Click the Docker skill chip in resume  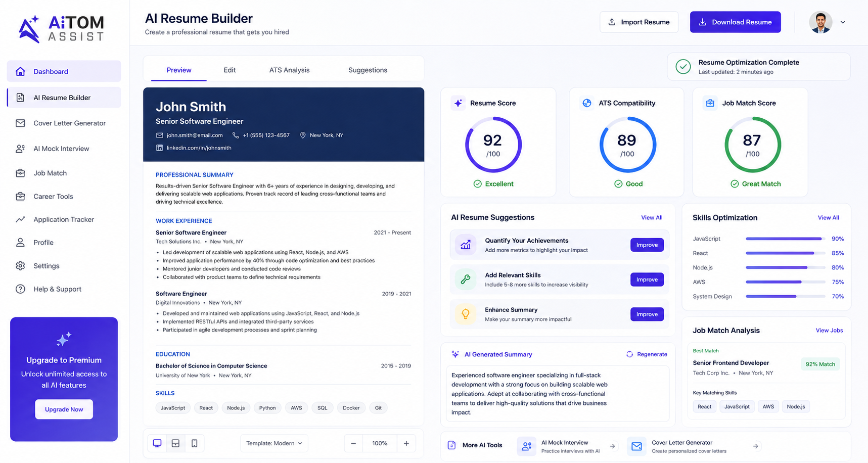(x=351, y=408)
